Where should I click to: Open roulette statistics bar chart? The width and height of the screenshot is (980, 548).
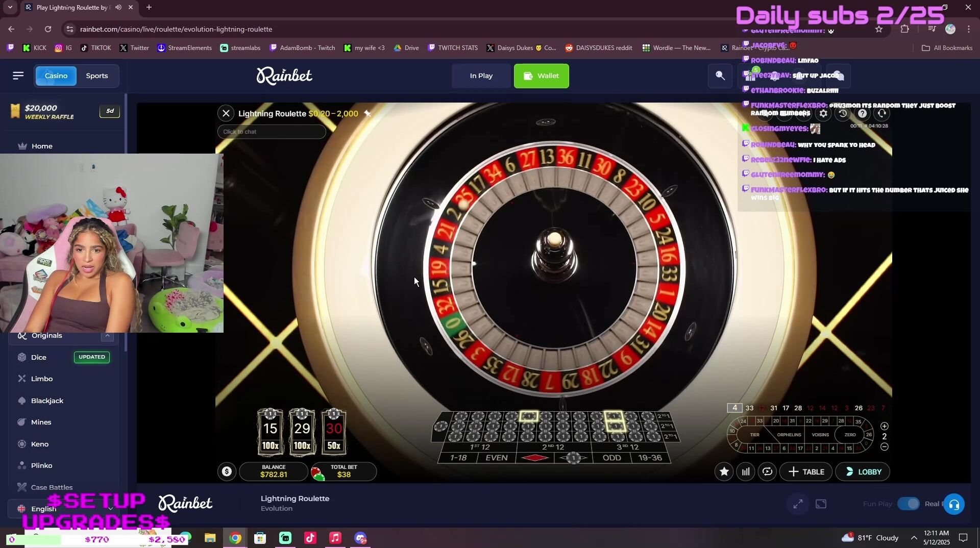click(x=746, y=471)
